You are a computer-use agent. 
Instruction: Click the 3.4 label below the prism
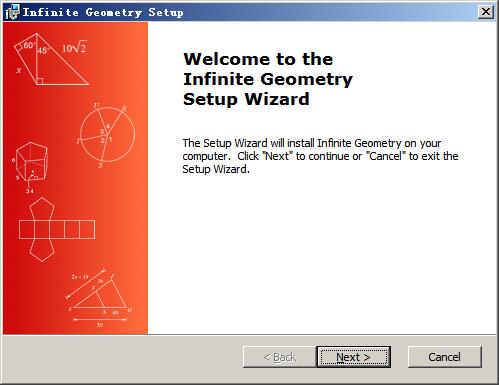coord(30,191)
